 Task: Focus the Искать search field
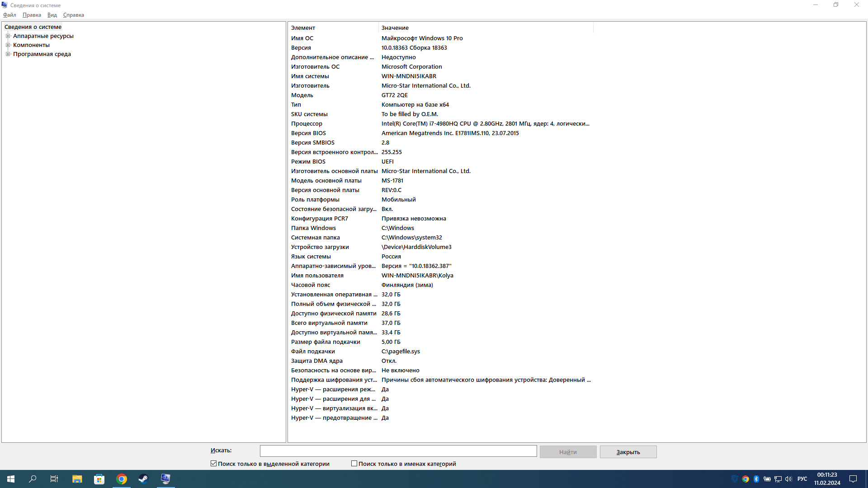pos(398,451)
